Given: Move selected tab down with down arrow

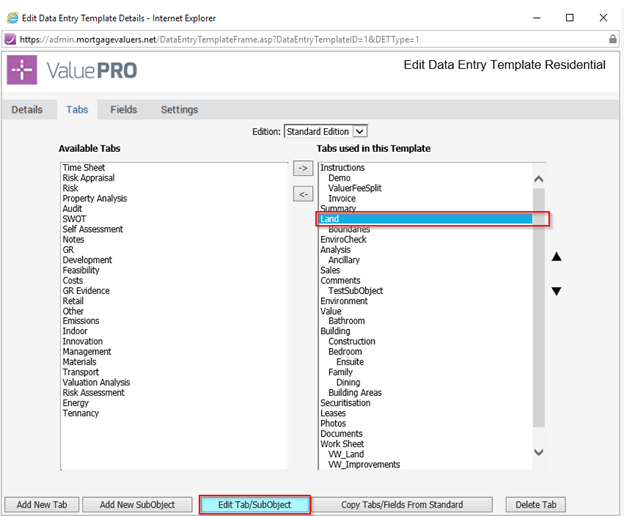Looking at the screenshot, I should (556, 291).
